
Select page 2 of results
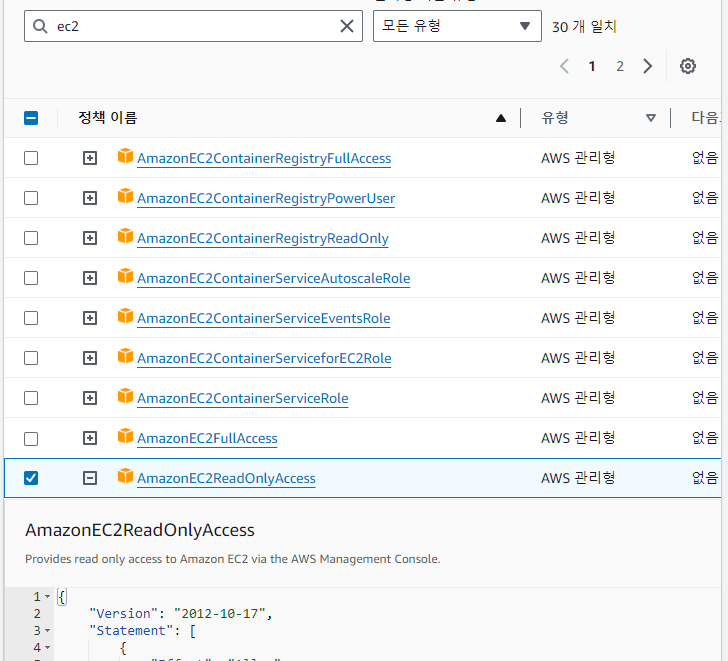tap(620, 66)
